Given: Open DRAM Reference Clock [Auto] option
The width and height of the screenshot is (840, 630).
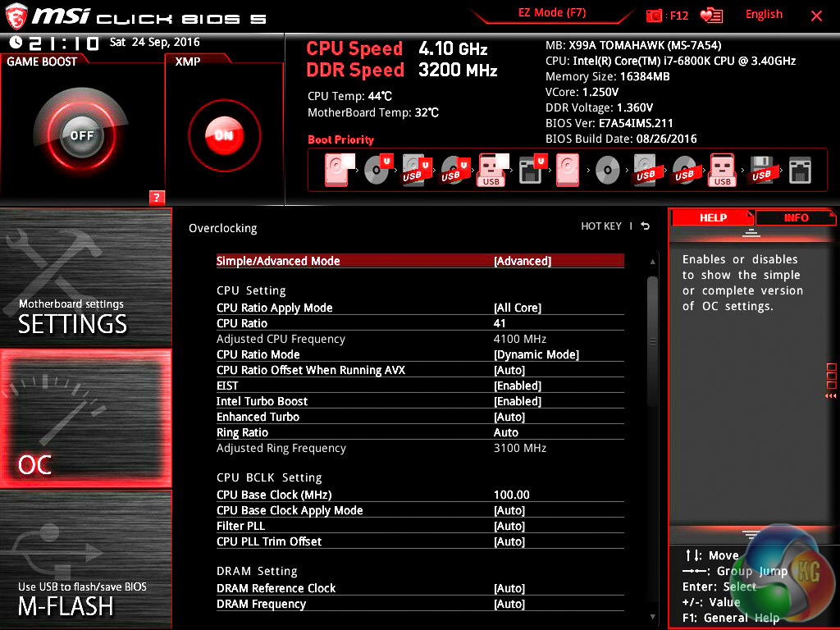Looking at the screenshot, I should 420,588.
